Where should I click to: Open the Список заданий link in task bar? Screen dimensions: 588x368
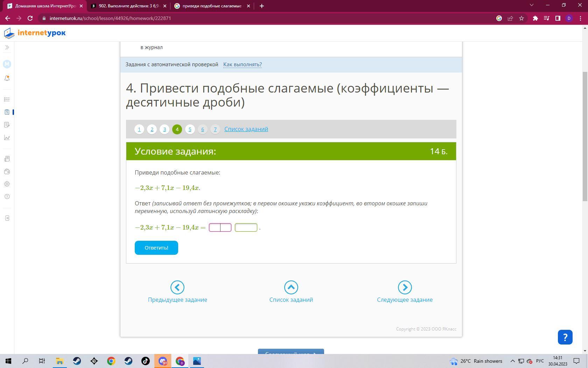246,129
